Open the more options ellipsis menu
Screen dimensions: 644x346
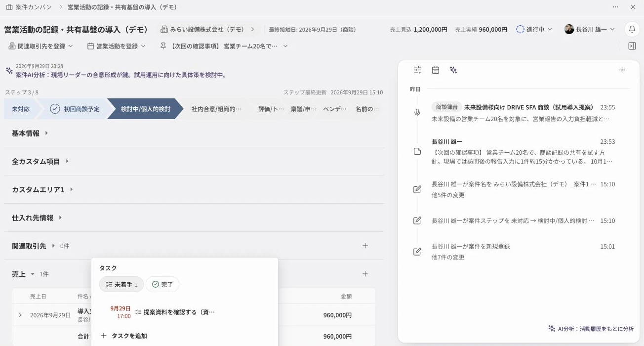[615, 7]
